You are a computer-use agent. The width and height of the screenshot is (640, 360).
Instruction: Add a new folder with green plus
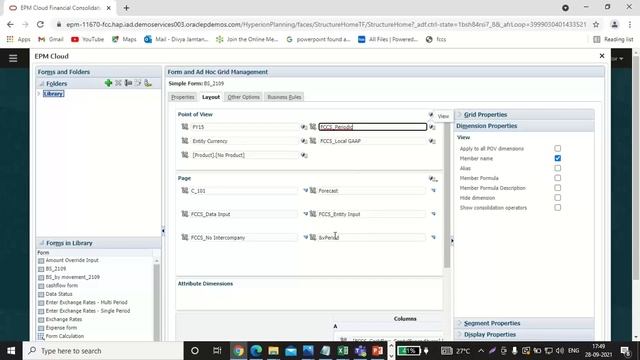(x=108, y=83)
